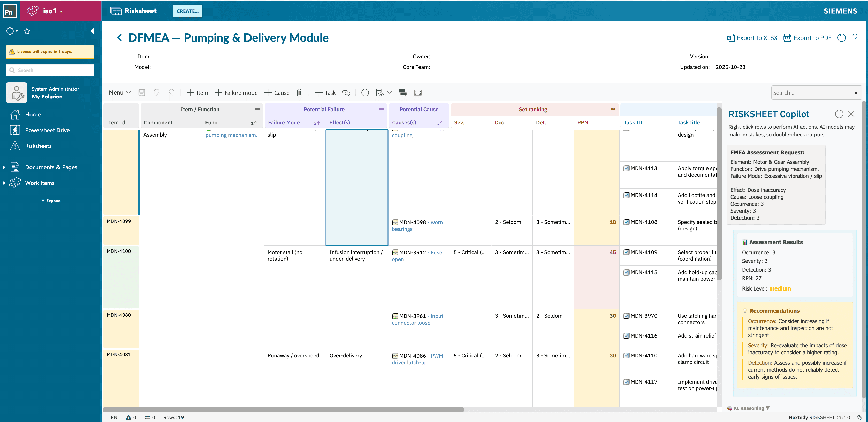Viewport: 868px width, 422px height.
Task: Click the favorites star icon in sidebar
Action: point(27,31)
